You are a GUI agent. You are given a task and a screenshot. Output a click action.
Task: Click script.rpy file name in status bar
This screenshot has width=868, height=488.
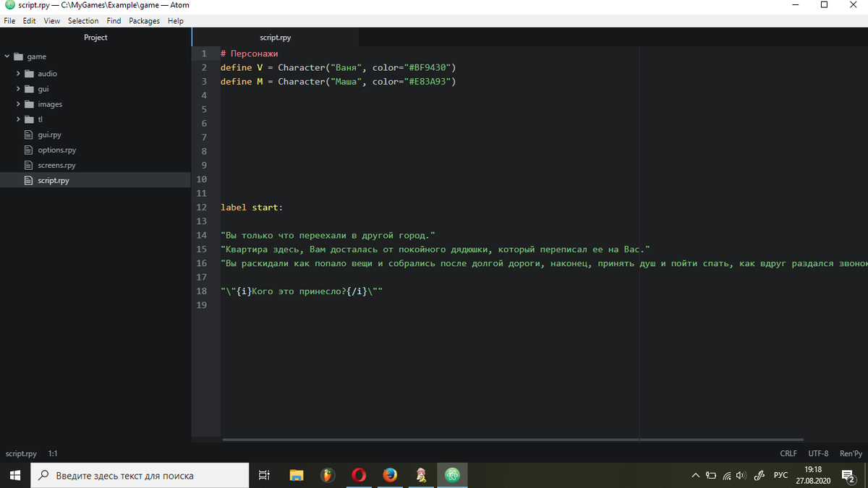pos(21,453)
